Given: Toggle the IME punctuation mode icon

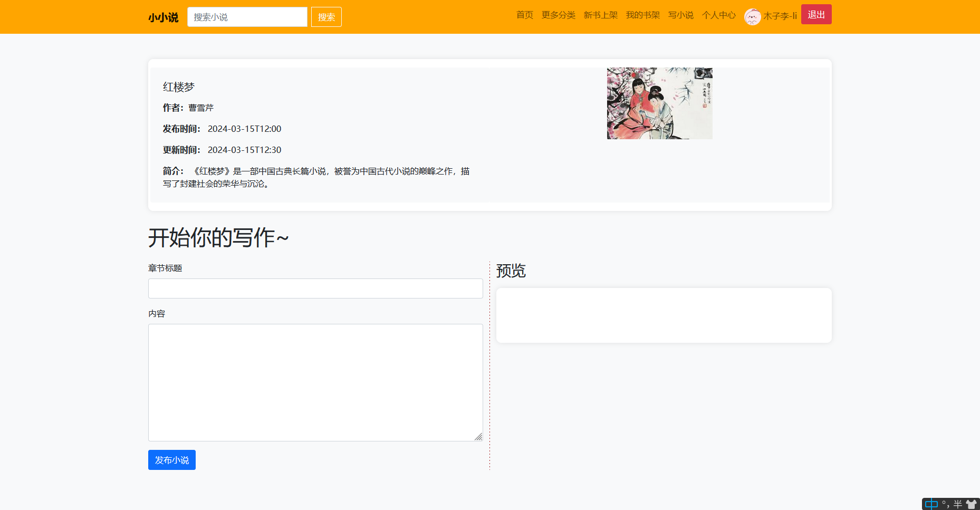Looking at the screenshot, I should pos(945,504).
